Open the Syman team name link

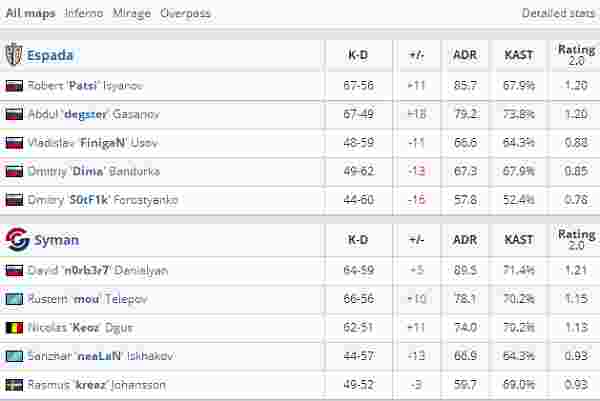[56, 240]
